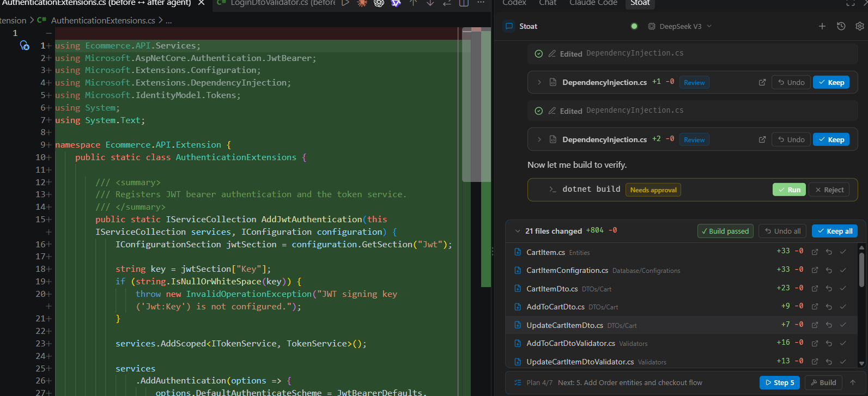Click Keep all changes button
Screen dimensions: 868x396
pyautogui.click(x=834, y=231)
